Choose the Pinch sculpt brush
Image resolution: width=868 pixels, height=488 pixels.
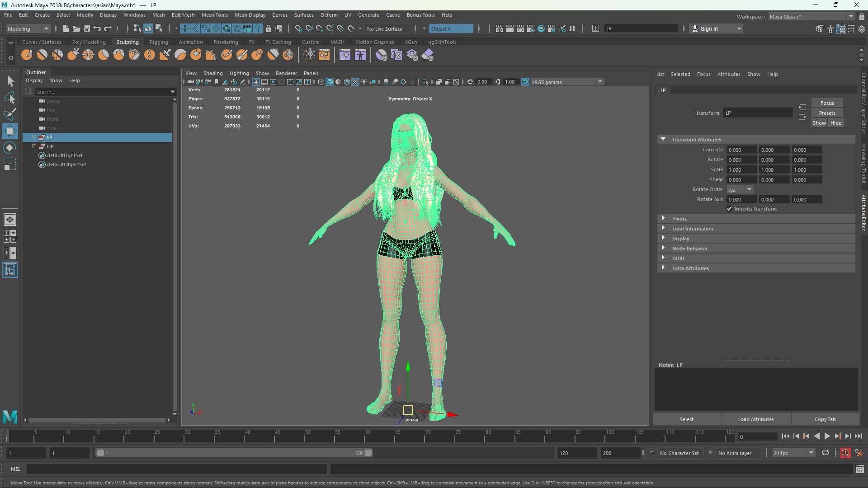click(x=88, y=55)
